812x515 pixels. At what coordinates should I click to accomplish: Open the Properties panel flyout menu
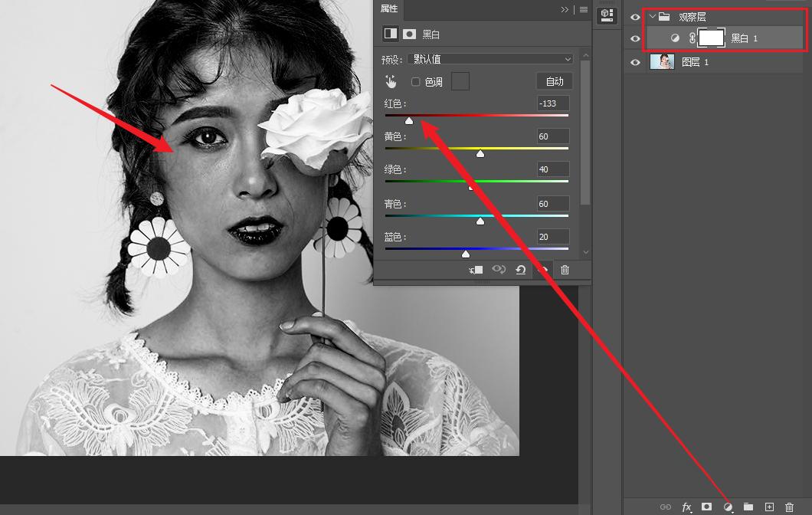pyautogui.click(x=583, y=9)
